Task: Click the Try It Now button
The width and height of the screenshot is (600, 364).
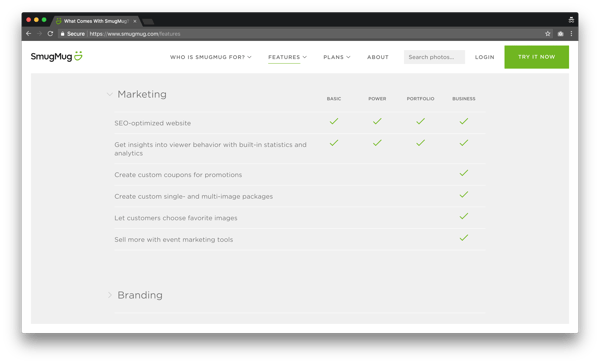Action: click(536, 57)
